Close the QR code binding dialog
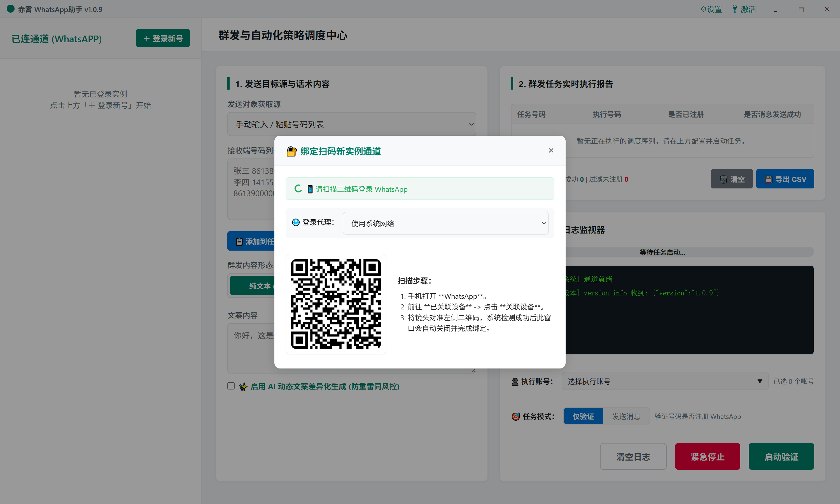Image resolution: width=840 pixels, height=504 pixels. pos(551,150)
